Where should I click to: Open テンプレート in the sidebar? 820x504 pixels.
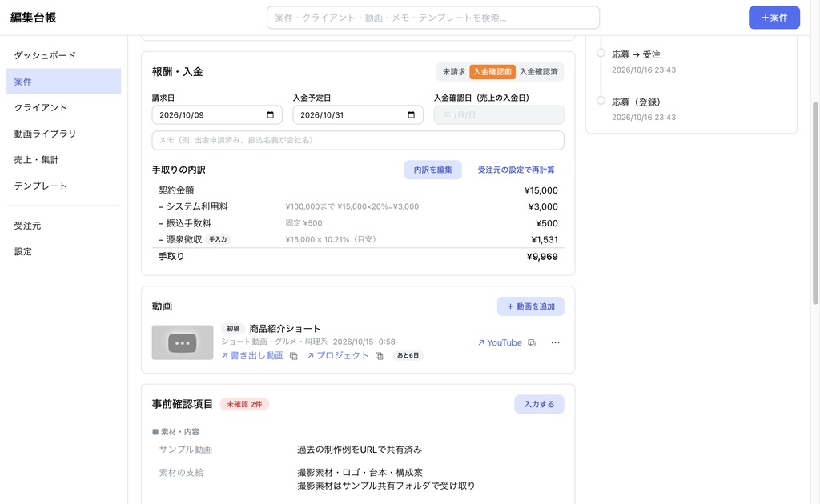(x=64, y=186)
